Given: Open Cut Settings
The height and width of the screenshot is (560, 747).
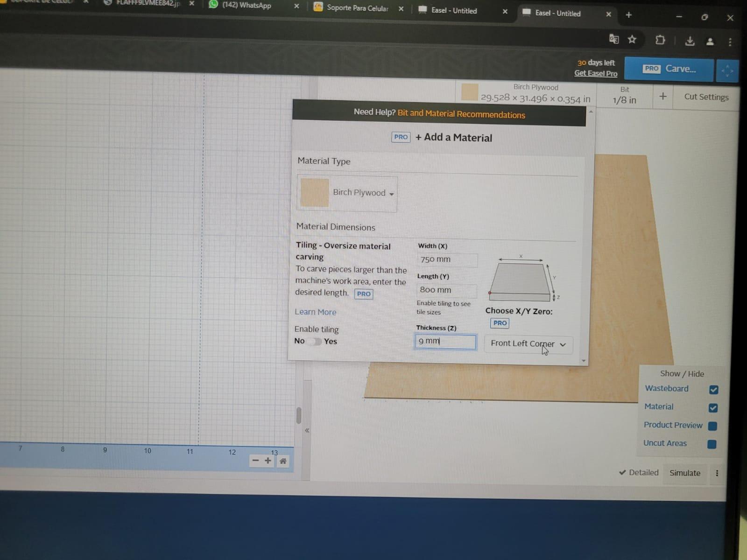Looking at the screenshot, I should (706, 97).
